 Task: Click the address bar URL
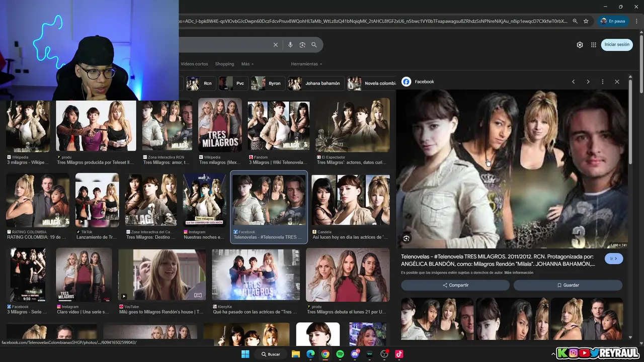372,21
